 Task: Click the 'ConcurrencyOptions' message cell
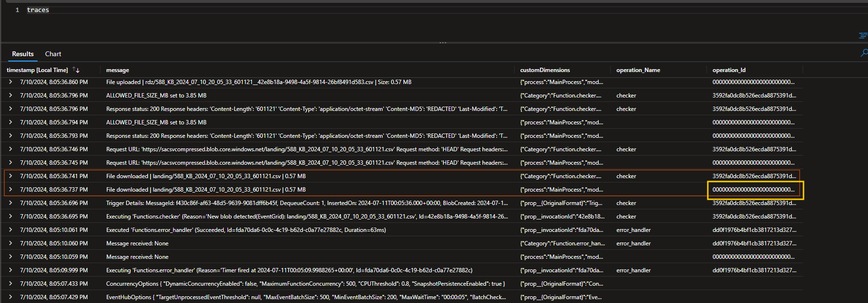coord(305,284)
